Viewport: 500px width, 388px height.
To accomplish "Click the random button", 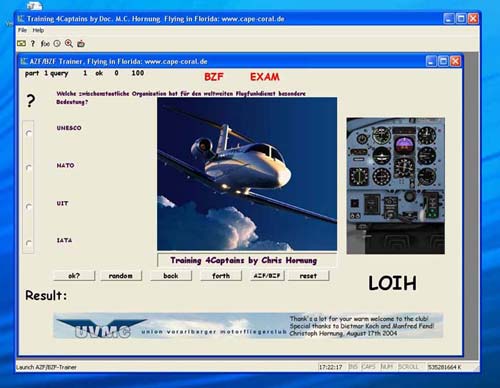I will point(121,276).
